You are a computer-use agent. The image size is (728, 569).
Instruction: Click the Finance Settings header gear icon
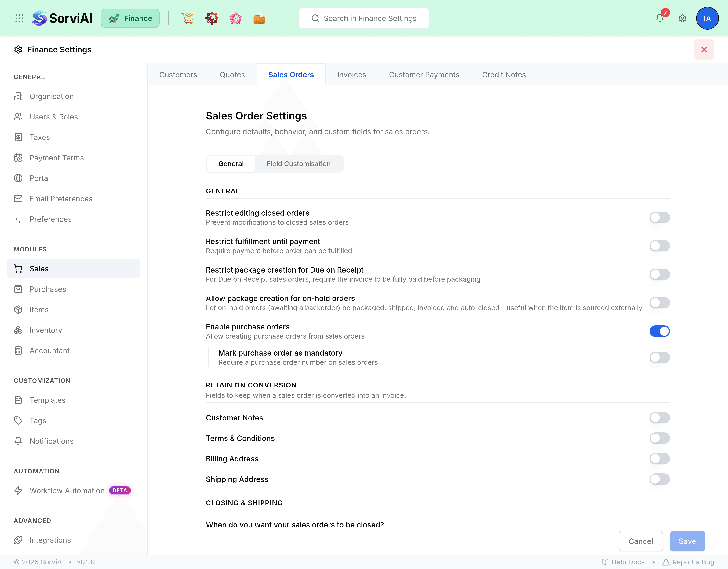pyautogui.click(x=18, y=50)
